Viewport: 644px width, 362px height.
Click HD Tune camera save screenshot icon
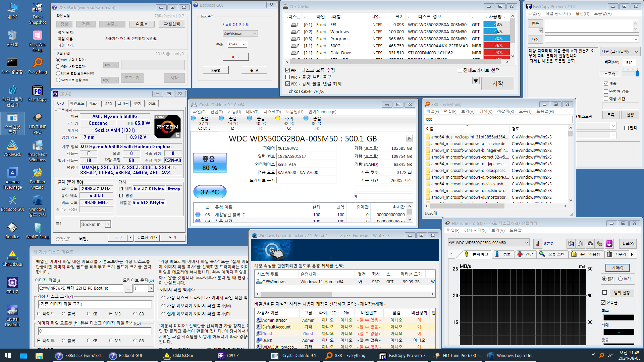pos(590,243)
